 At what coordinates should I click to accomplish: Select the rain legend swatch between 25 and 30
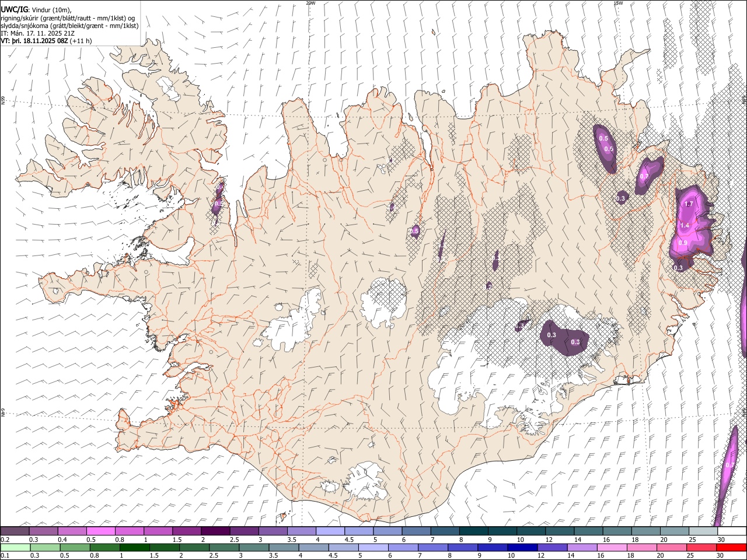pyautogui.click(x=700, y=547)
